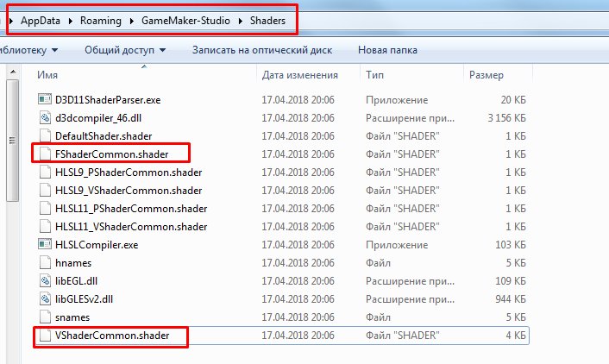The image size is (609, 364).
Task: Select the file name FShaderCommon.shader
Action: [112, 154]
